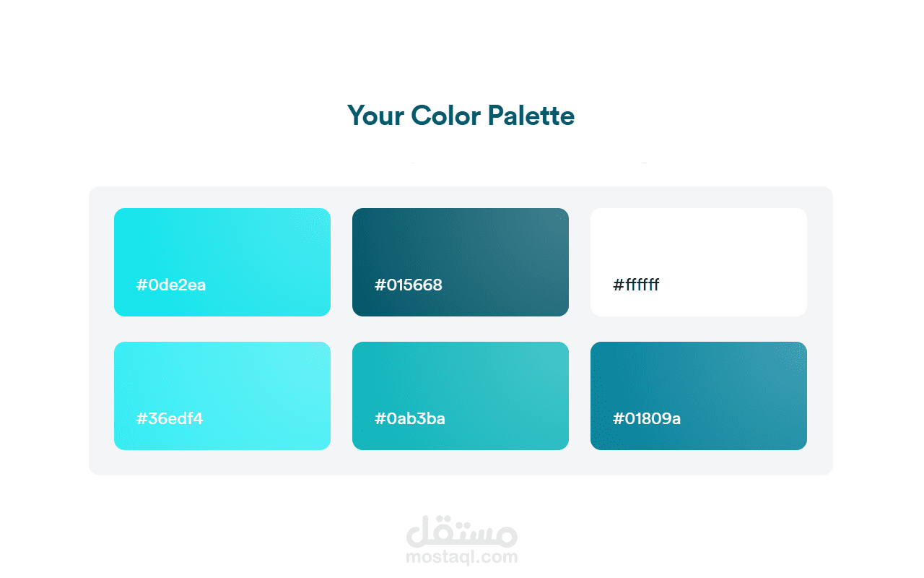Click the empty area above #ffffff label
Image resolution: width=924 pixels, height=578 pixels.
(699, 238)
